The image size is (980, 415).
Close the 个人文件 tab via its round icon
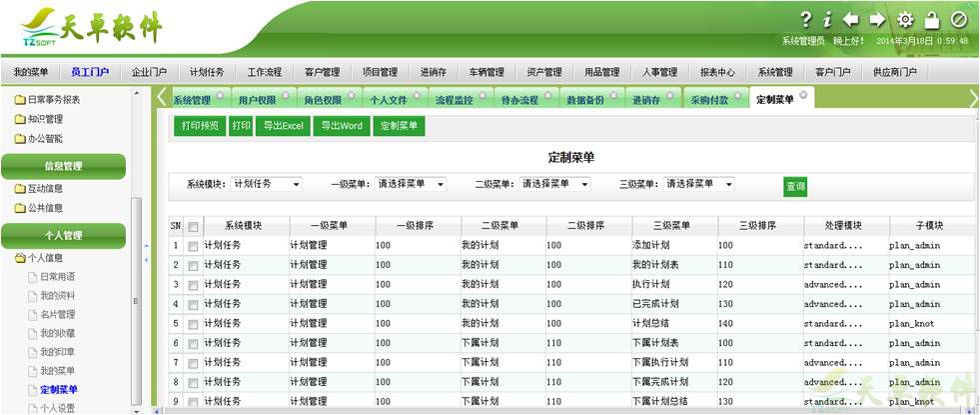(x=417, y=95)
